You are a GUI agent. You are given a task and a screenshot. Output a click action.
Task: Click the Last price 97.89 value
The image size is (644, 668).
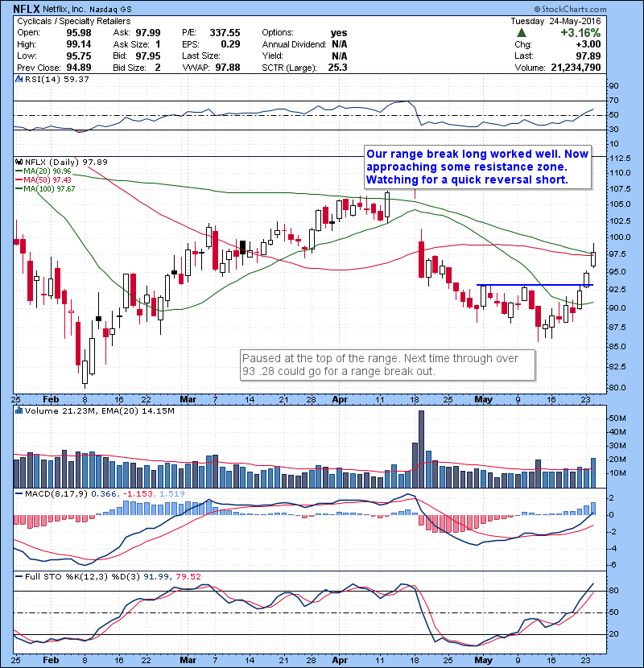point(588,56)
